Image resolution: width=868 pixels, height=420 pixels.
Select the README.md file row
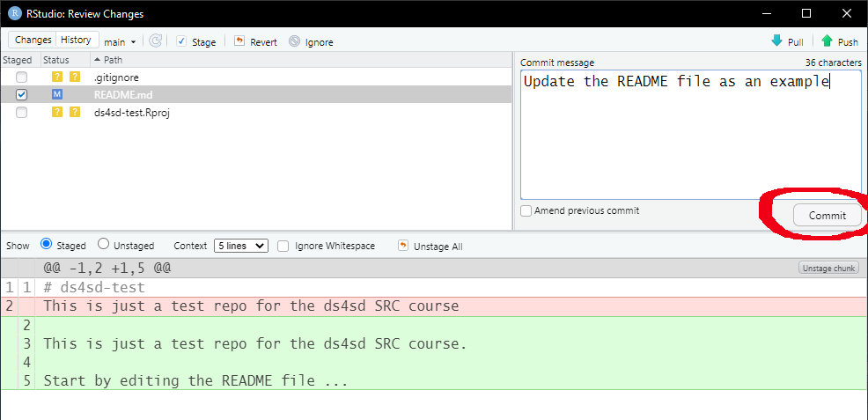click(256, 94)
